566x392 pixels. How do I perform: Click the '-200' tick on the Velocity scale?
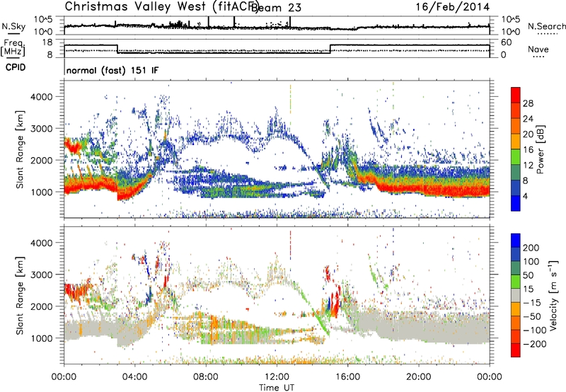pyautogui.click(x=533, y=344)
